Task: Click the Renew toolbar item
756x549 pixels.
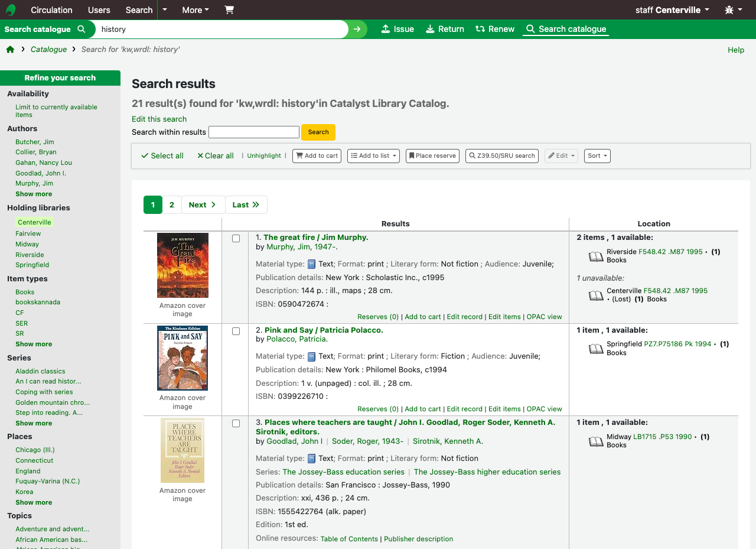Action: pyautogui.click(x=495, y=29)
